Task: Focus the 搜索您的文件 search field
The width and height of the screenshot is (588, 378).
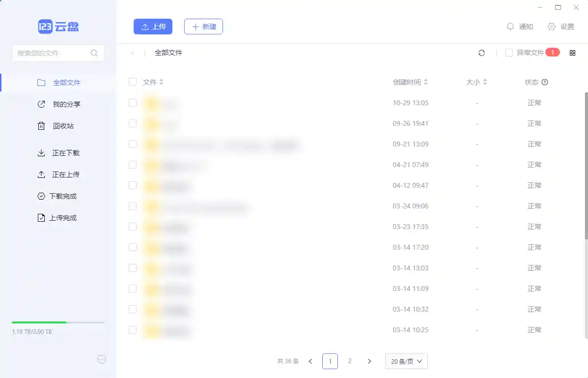Action: click(58, 53)
